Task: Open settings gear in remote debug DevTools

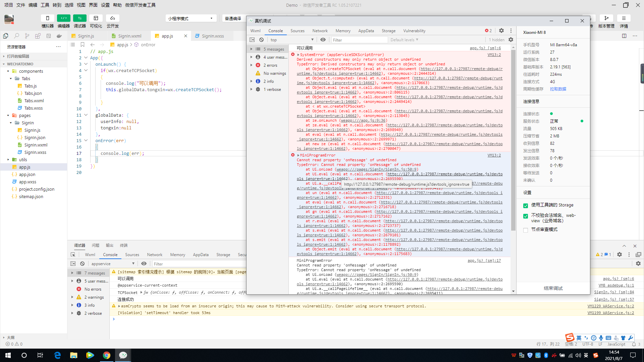Action: tap(501, 31)
